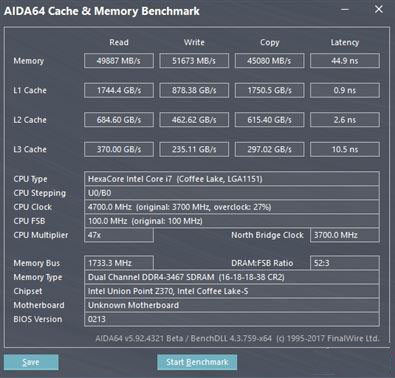Click the Save button
The height and width of the screenshot is (378, 395).
click(31, 362)
